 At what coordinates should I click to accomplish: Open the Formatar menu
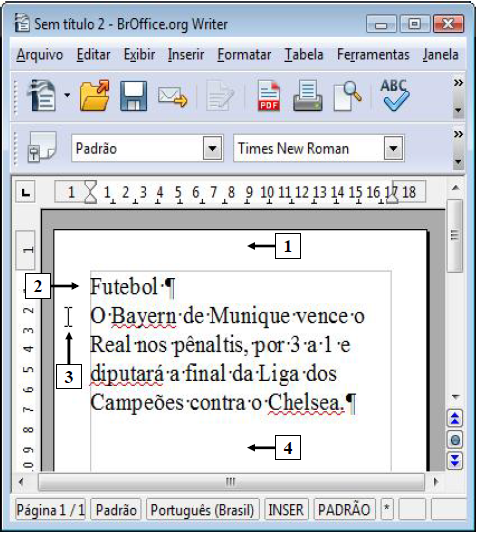point(244,54)
